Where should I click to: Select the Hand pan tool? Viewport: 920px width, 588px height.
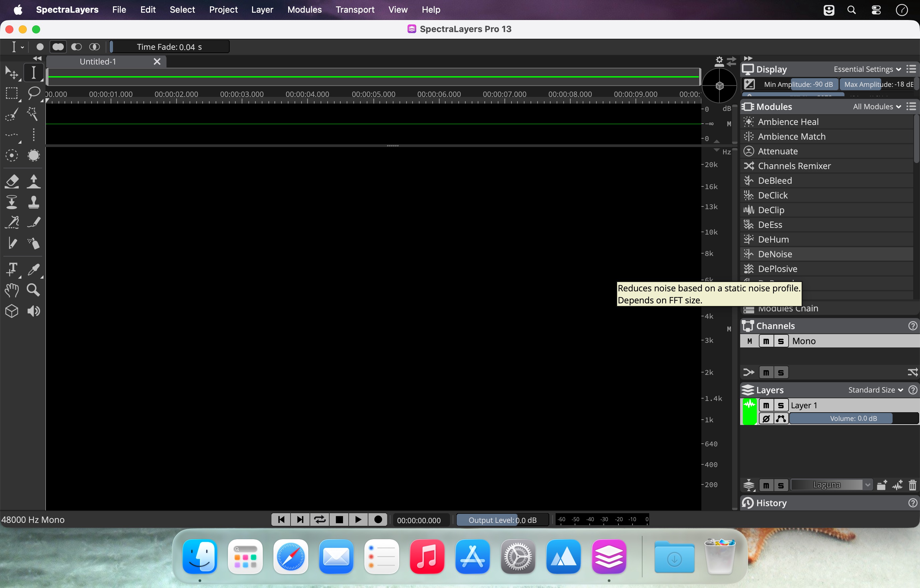[x=12, y=290]
